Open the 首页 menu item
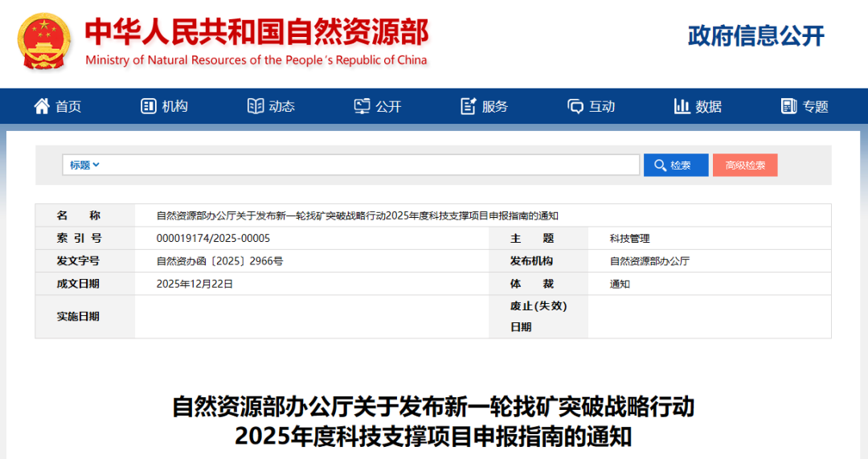The height and width of the screenshot is (459, 868). (68, 106)
